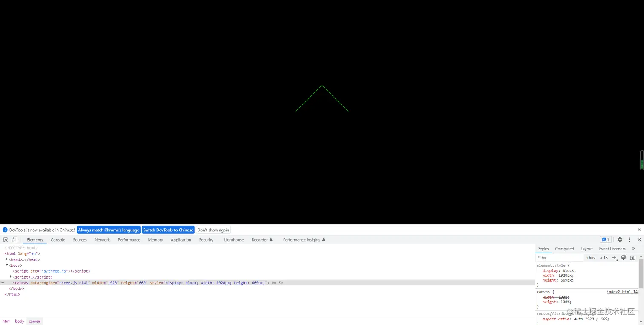This screenshot has height=325, width=644.
Task: Select the Layout sidebar tab
Action: [x=586, y=249]
